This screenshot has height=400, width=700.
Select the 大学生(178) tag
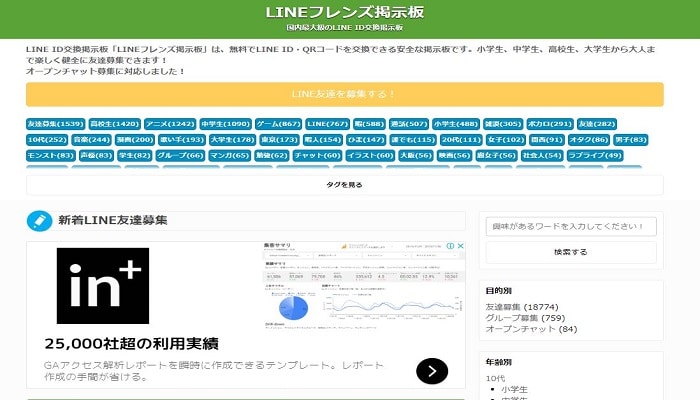click(x=232, y=140)
